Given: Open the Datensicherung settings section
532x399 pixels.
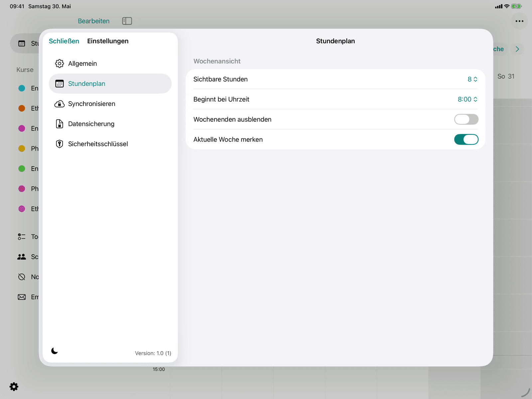Looking at the screenshot, I should pos(110,124).
